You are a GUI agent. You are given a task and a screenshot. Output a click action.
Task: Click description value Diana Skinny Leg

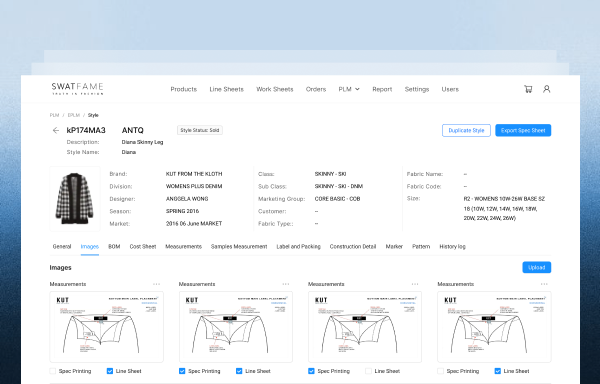(x=142, y=142)
